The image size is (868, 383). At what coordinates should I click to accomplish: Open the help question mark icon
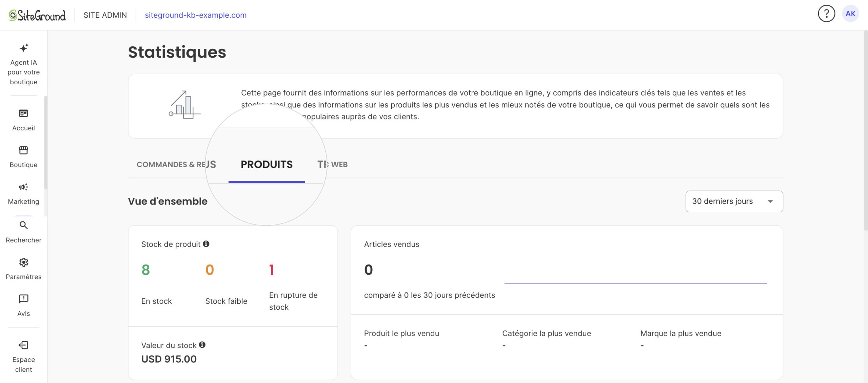click(x=826, y=14)
